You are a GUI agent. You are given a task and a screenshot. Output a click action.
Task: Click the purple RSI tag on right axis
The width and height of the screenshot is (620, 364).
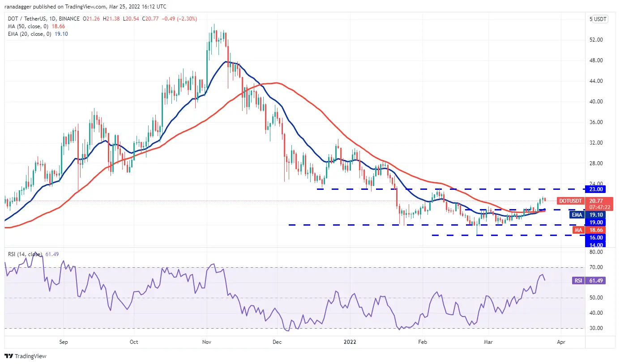[577, 281]
